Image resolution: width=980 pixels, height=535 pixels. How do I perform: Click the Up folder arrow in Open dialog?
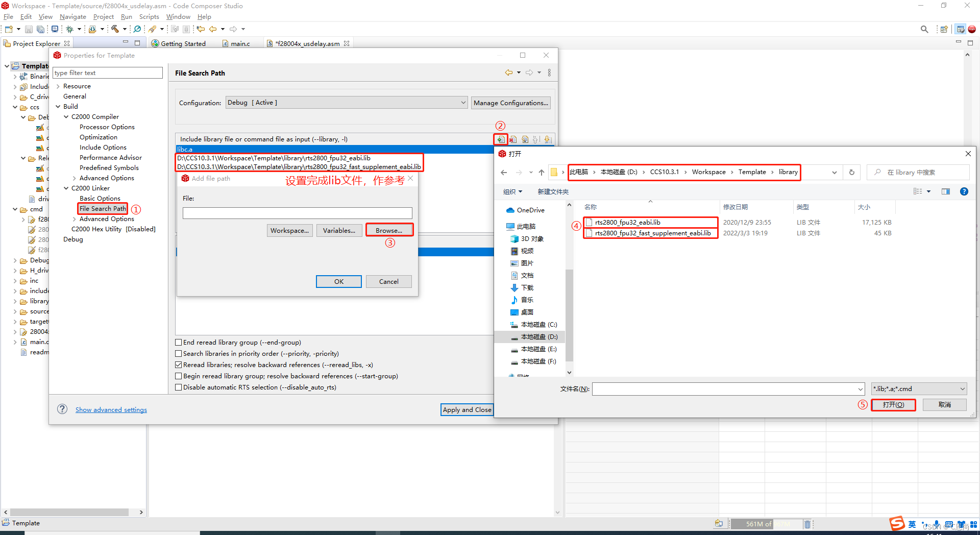click(542, 173)
